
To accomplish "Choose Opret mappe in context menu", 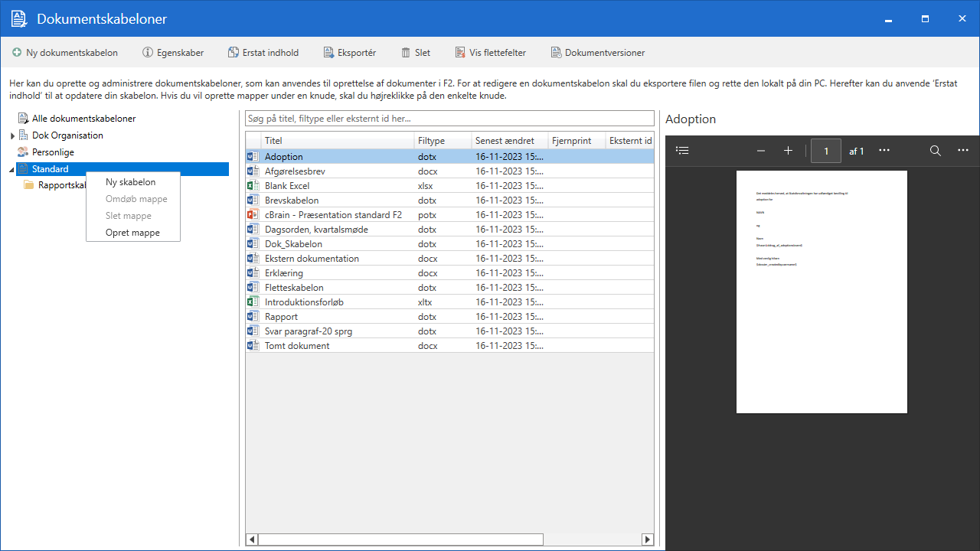I will [x=133, y=233].
